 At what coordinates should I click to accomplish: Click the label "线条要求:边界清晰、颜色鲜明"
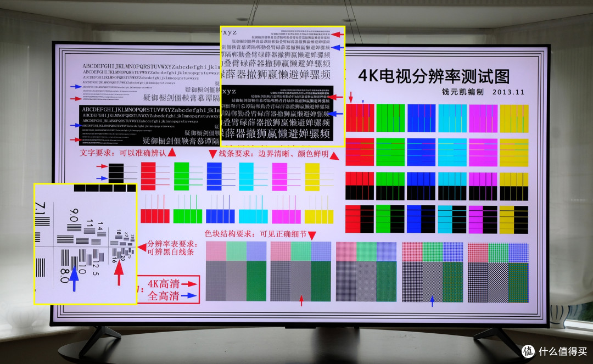(x=274, y=154)
